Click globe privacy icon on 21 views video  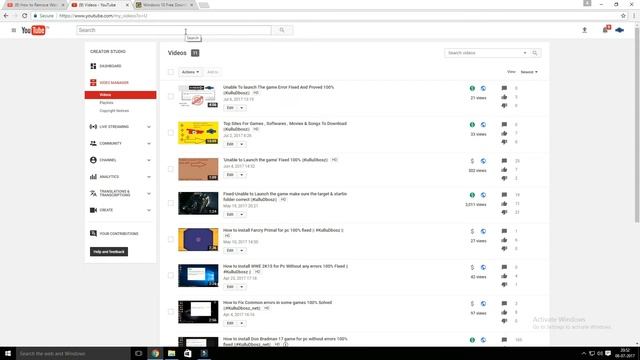point(483,89)
